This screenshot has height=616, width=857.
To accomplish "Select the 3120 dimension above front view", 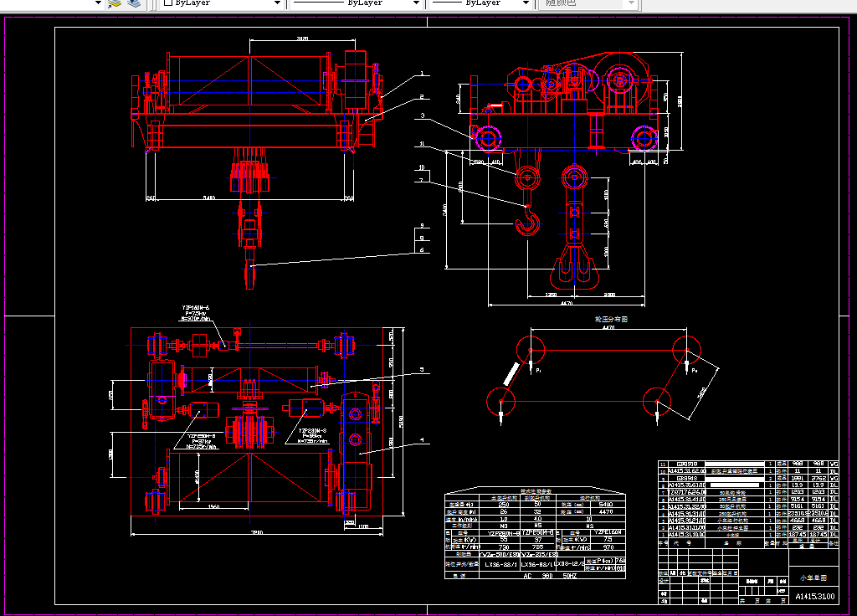I will (302, 38).
